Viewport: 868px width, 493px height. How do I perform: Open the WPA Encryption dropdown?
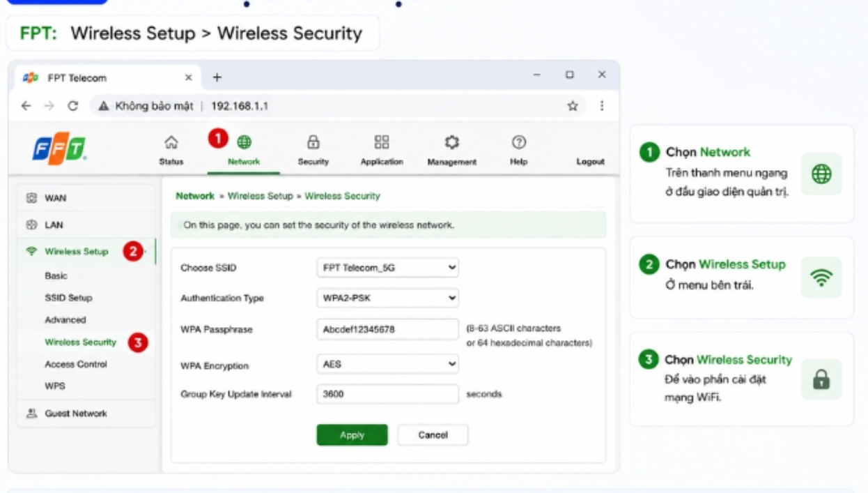pyautogui.click(x=387, y=364)
